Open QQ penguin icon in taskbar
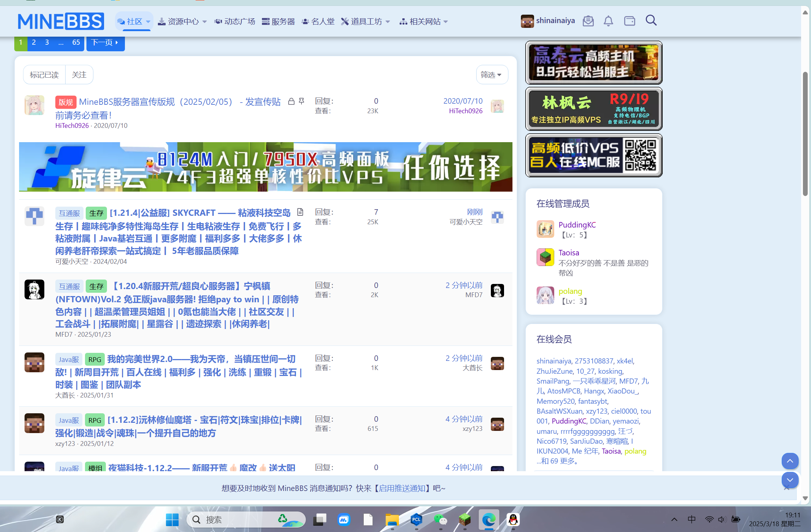Viewport: 811px width, 532px height. [513, 519]
